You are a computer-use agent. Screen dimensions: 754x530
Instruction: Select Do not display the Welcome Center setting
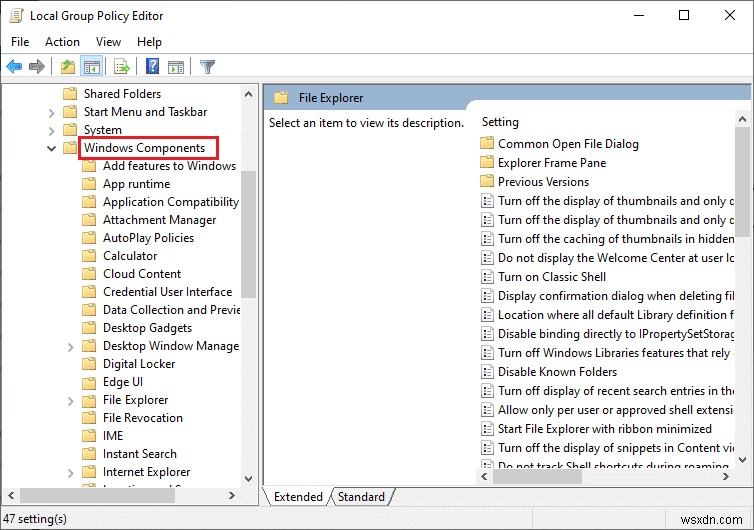tap(616, 257)
